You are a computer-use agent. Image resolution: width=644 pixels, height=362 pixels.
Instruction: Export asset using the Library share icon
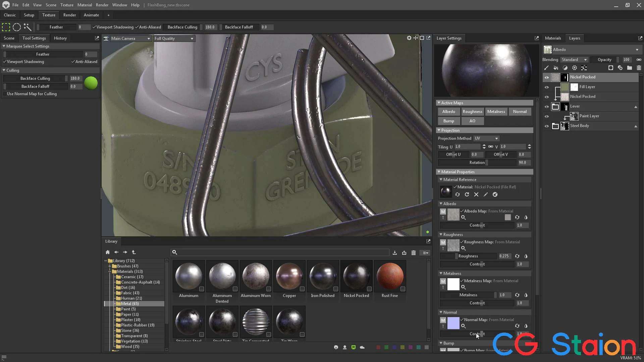[404, 253]
